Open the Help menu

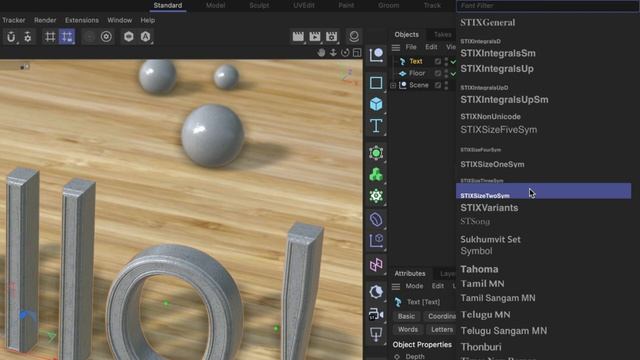[147, 20]
